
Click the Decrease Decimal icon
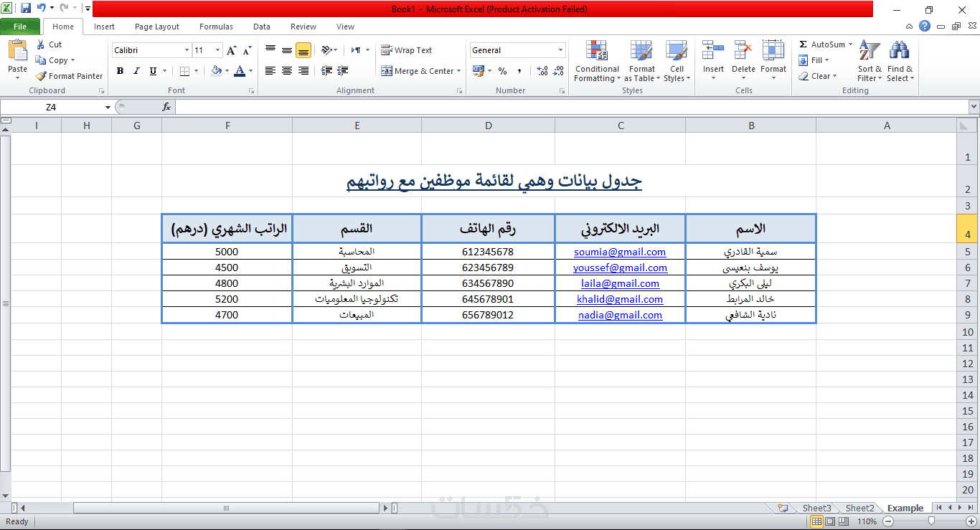pyautogui.click(x=558, y=71)
